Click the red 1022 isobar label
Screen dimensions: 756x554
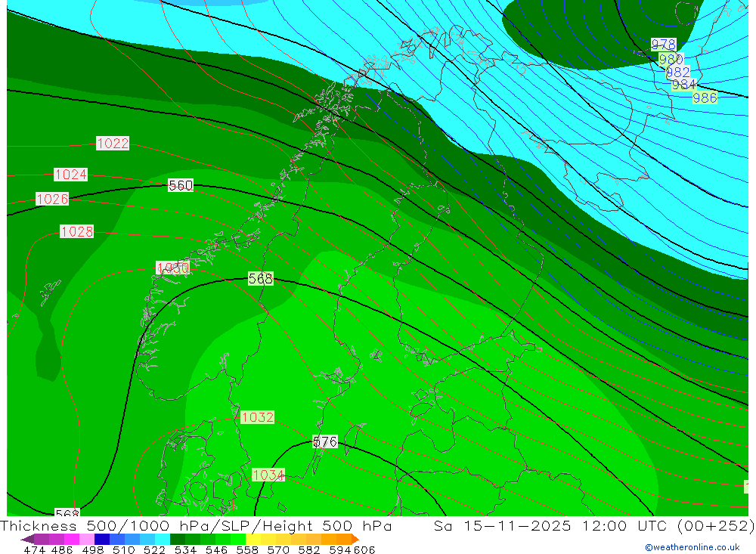[113, 143]
